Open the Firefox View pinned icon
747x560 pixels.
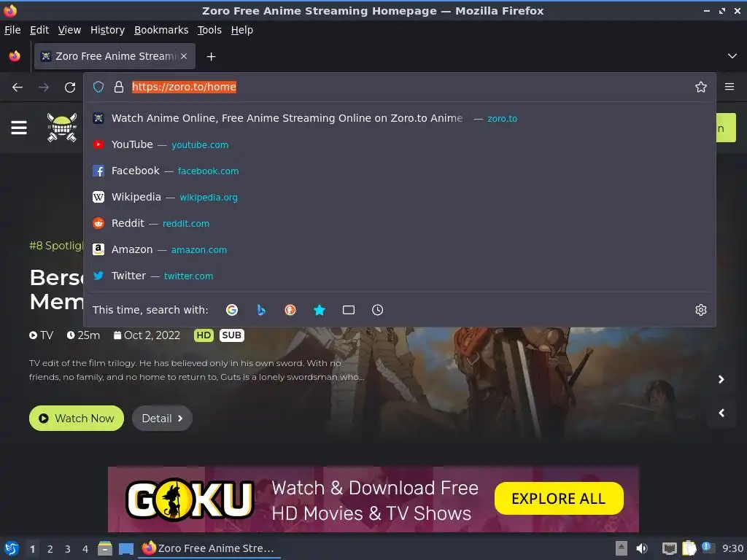click(x=15, y=56)
